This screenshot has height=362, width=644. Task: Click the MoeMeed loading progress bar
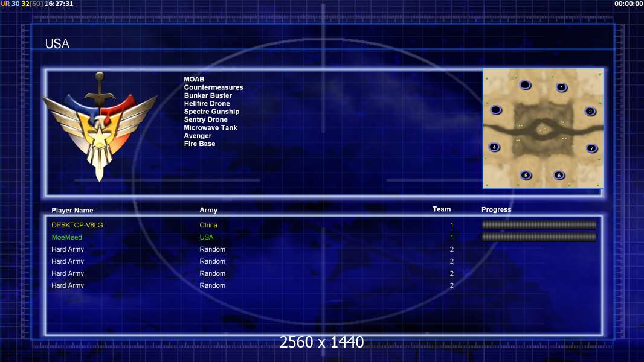(539, 237)
